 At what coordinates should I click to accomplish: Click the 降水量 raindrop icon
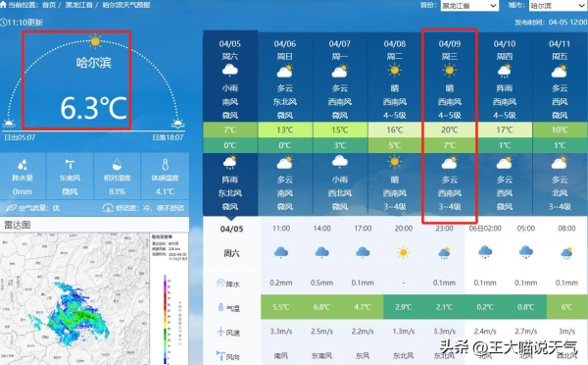(x=23, y=164)
